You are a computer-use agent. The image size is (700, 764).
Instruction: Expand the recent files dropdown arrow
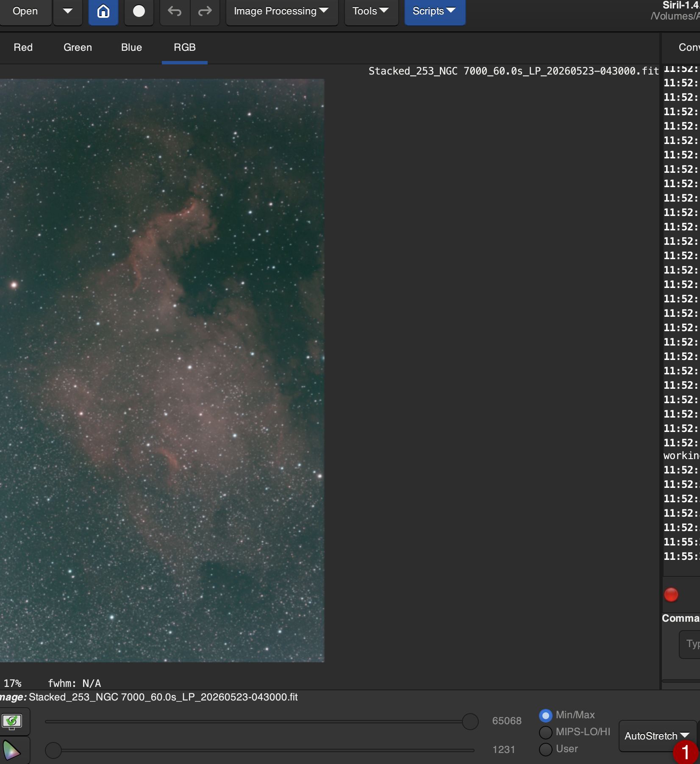tap(68, 11)
